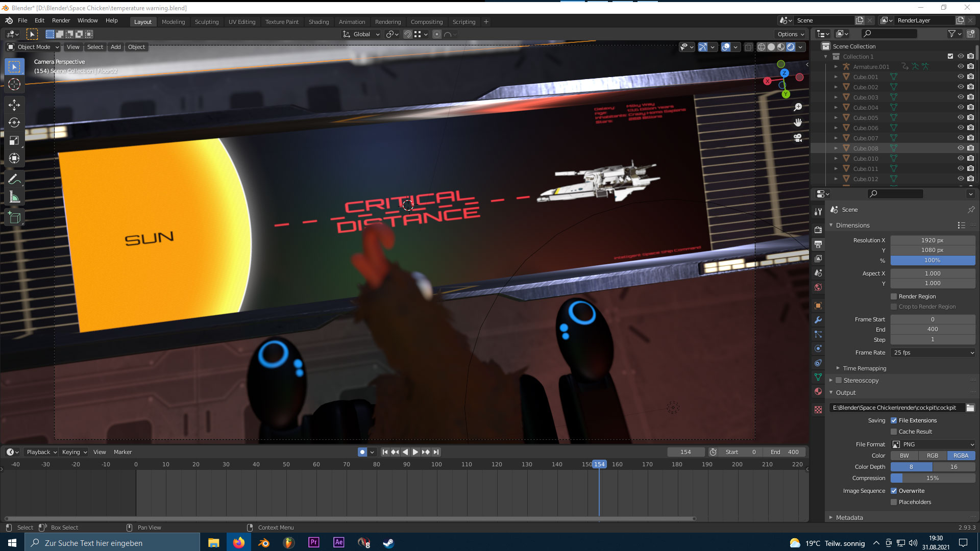Open the Global transform orientation dropdown
The image size is (980, 551).
tap(361, 34)
